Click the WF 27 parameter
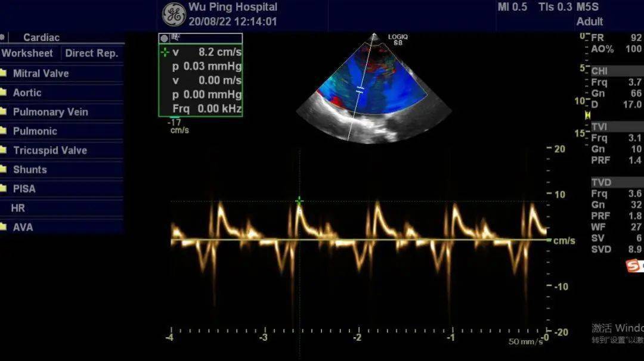This screenshot has width=644, height=361. [x=617, y=227]
